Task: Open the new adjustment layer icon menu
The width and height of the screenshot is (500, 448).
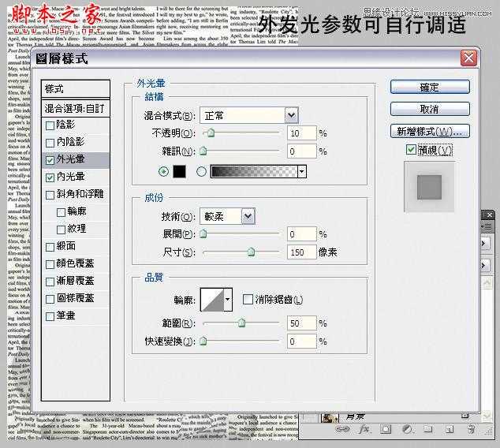Action: [407, 429]
